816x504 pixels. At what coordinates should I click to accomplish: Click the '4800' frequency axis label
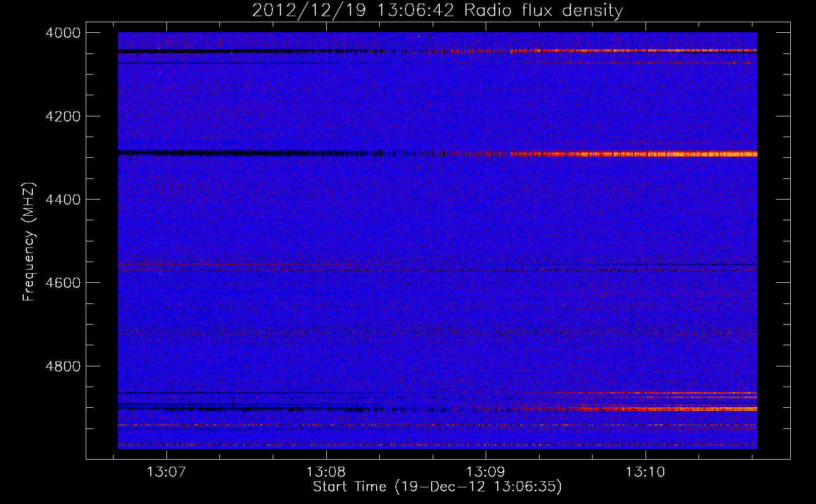click(x=63, y=366)
